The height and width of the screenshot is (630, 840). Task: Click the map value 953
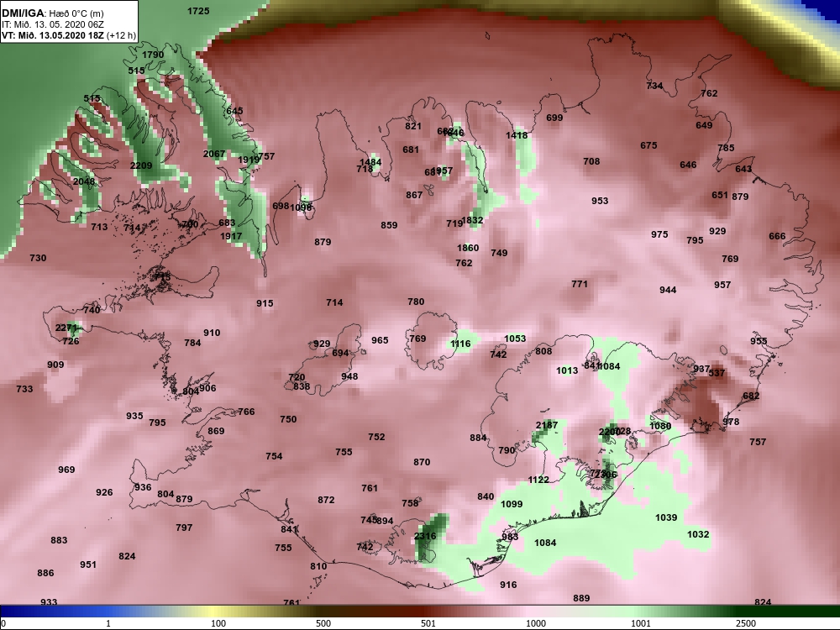click(x=600, y=201)
